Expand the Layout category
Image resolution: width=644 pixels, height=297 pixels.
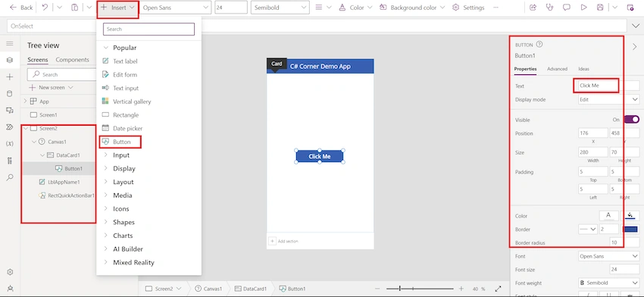106,182
